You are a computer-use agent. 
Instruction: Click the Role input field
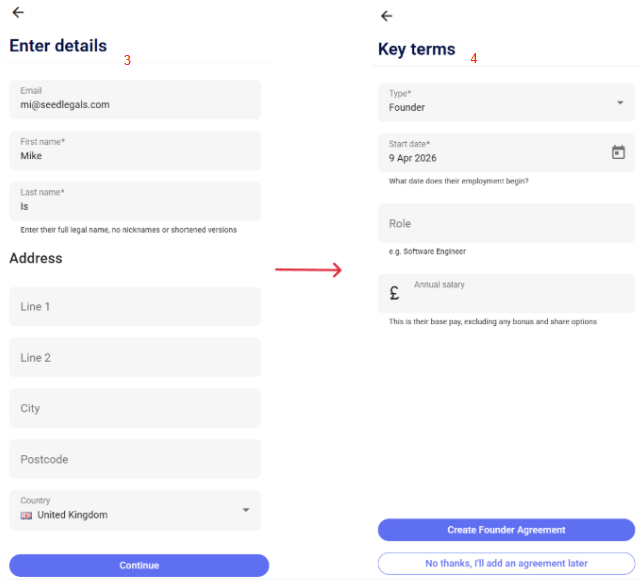[x=506, y=223]
